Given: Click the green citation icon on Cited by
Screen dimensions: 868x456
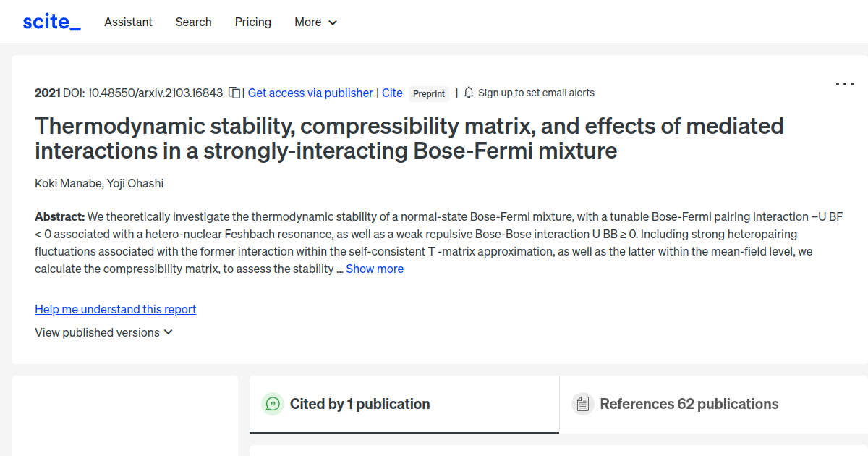Looking at the screenshot, I should pos(273,404).
